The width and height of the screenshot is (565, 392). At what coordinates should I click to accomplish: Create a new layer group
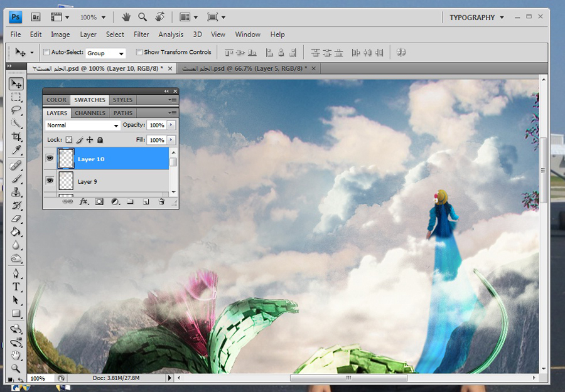[x=130, y=201]
